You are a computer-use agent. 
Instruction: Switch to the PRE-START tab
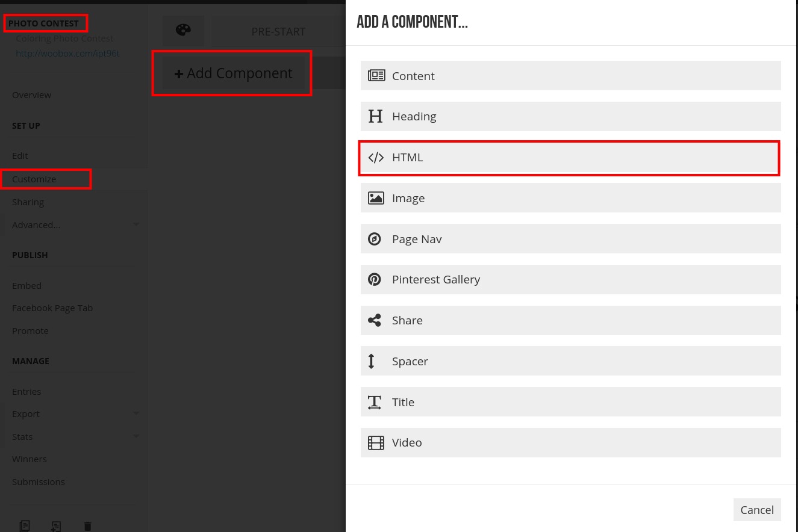pos(278,31)
